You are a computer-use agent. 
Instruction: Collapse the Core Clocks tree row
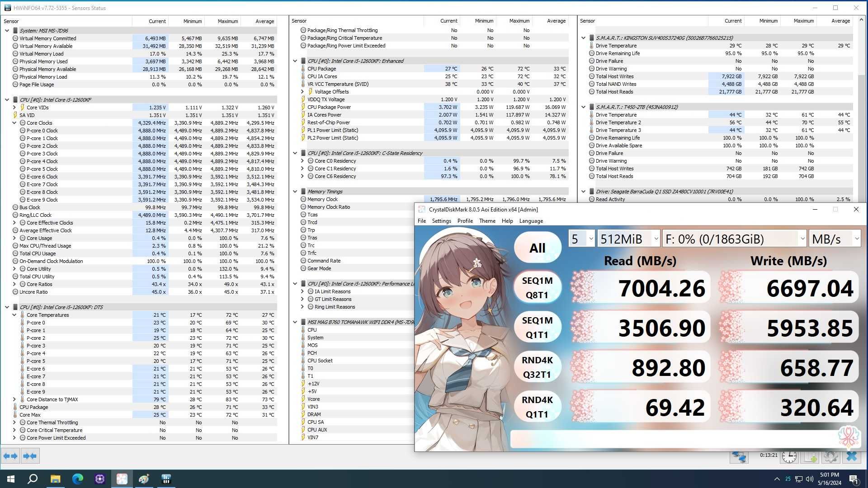click(x=14, y=123)
